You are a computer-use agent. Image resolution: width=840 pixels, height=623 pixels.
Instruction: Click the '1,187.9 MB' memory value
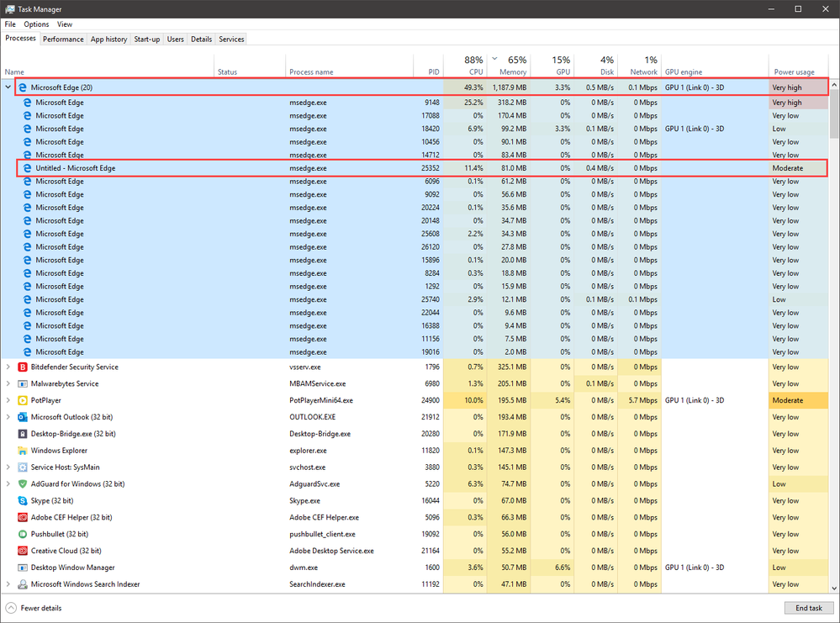pos(510,87)
